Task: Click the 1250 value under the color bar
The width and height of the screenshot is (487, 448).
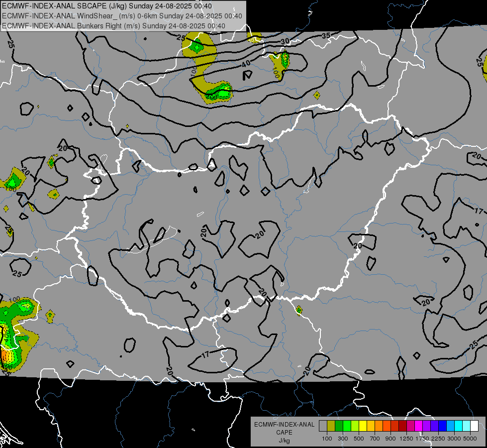Action: point(406,439)
